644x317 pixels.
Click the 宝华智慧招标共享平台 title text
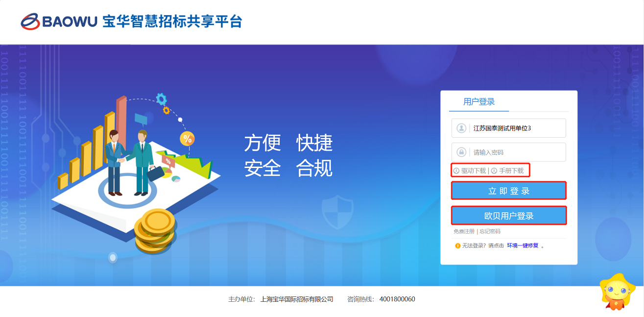pos(172,22)
